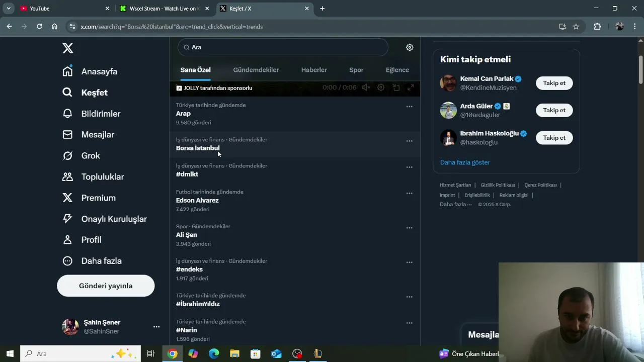Open more options for #İbrahimYıldız trend
Screen dimensions: 644x362
point(409,297)
